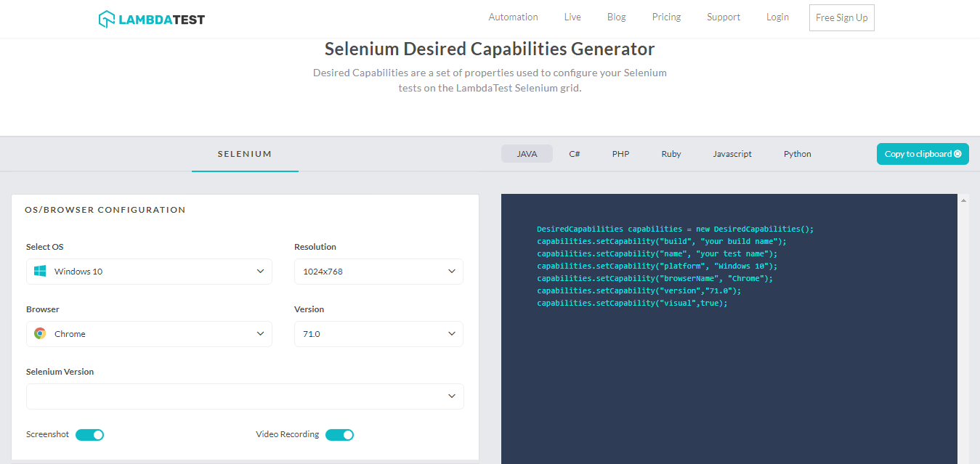This screenshot has width=980, height=464.
Task: Switch to the Python tab
Action: 797,153
